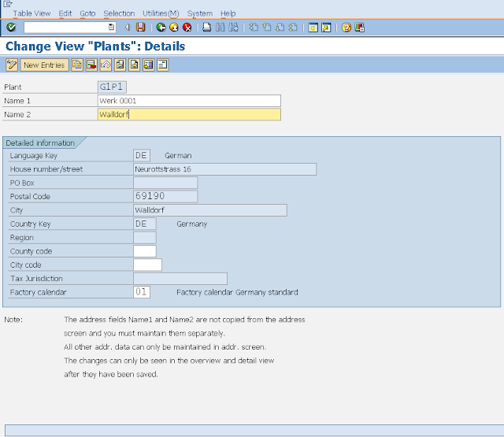504x437 pixels.
Task: Click the Undo Change icon
Action: (106, 65)
